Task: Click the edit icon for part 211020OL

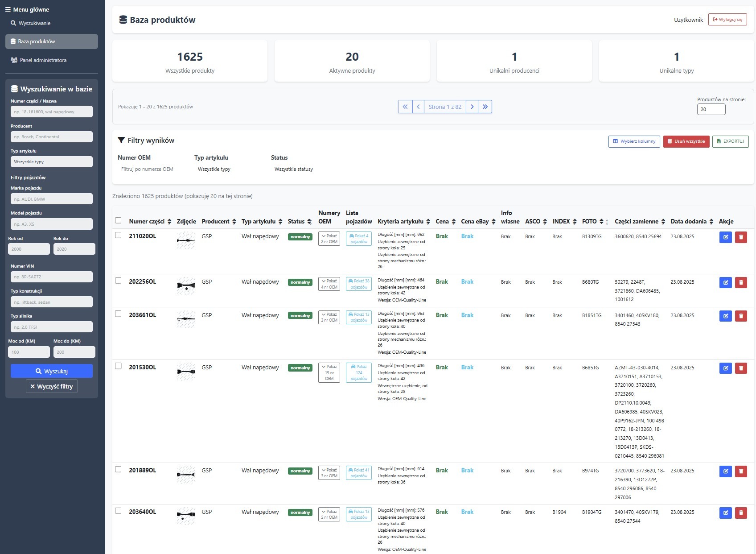Action: [x=725, y=237]
